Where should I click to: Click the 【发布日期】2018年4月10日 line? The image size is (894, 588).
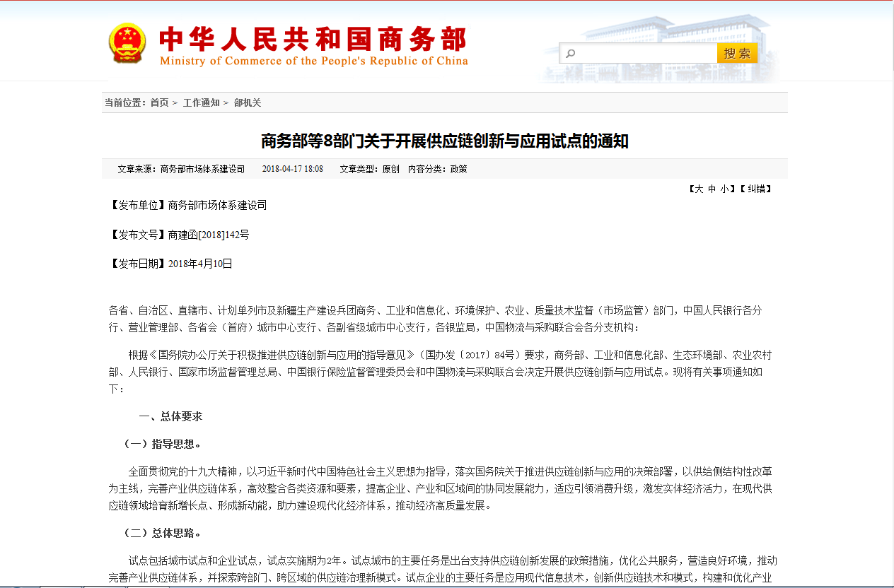point(170,264)
